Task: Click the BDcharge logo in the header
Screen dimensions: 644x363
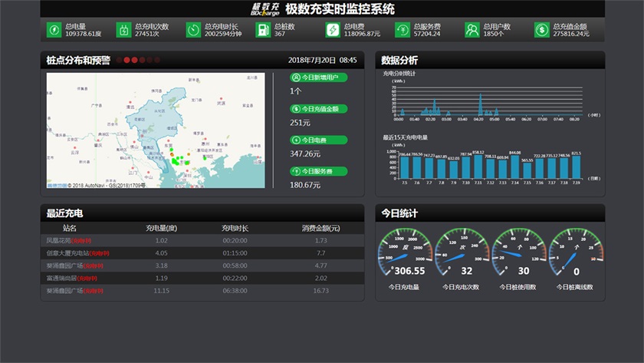Action: (265, 9)
